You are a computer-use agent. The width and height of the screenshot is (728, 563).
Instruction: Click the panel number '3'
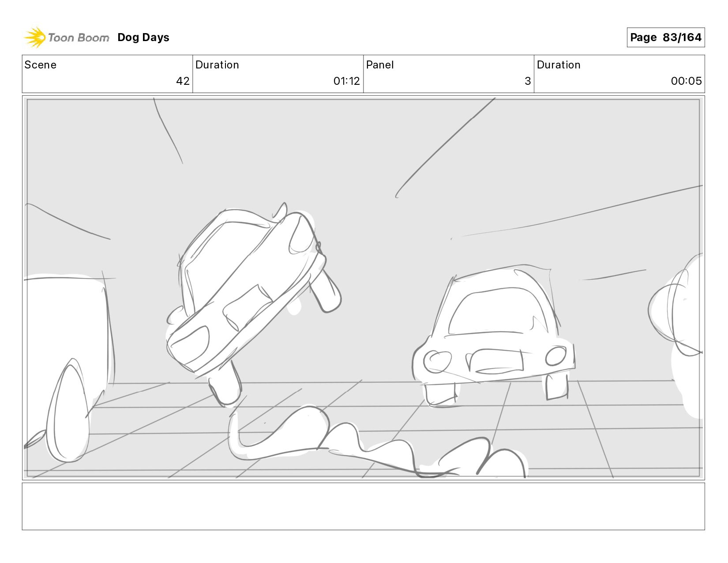tap(527, 81)
